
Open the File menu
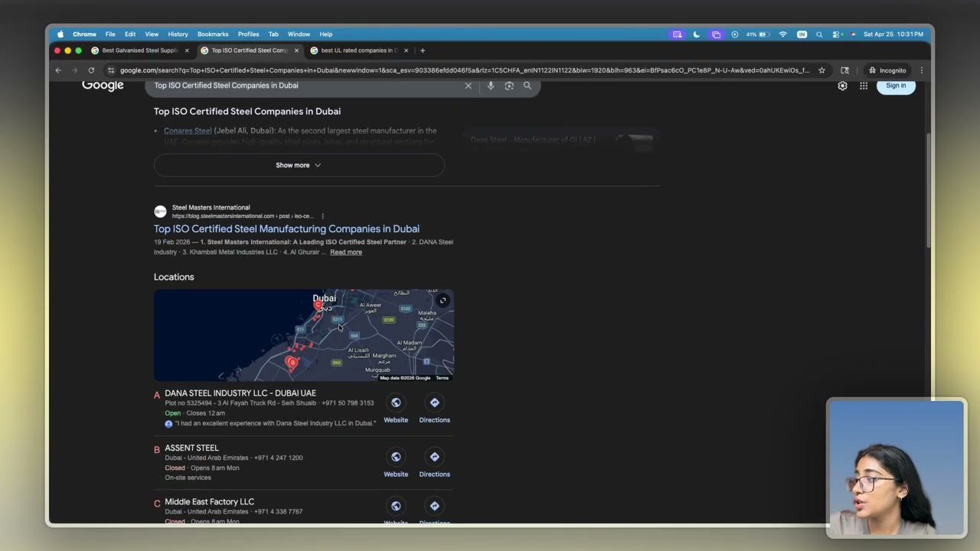coord(110,34)
